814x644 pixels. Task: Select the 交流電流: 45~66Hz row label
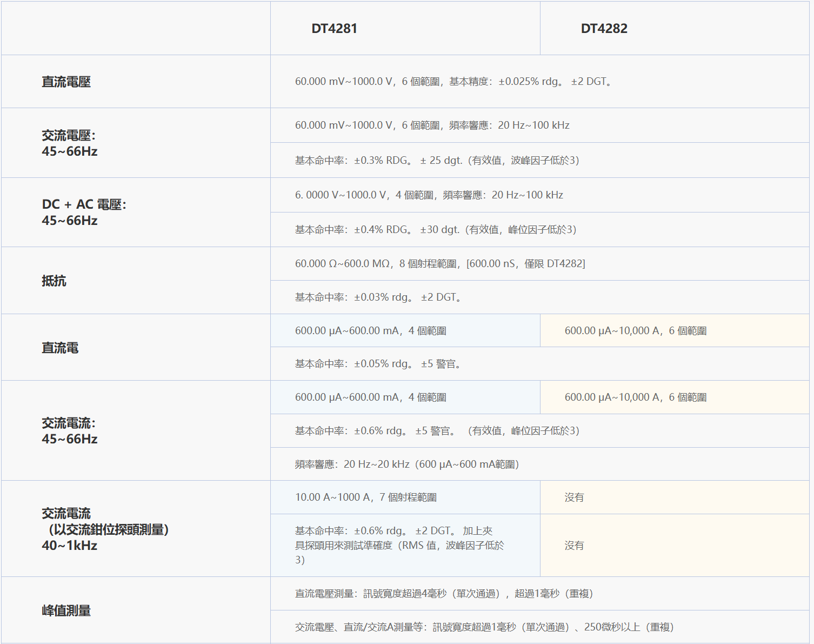[69, 431]
